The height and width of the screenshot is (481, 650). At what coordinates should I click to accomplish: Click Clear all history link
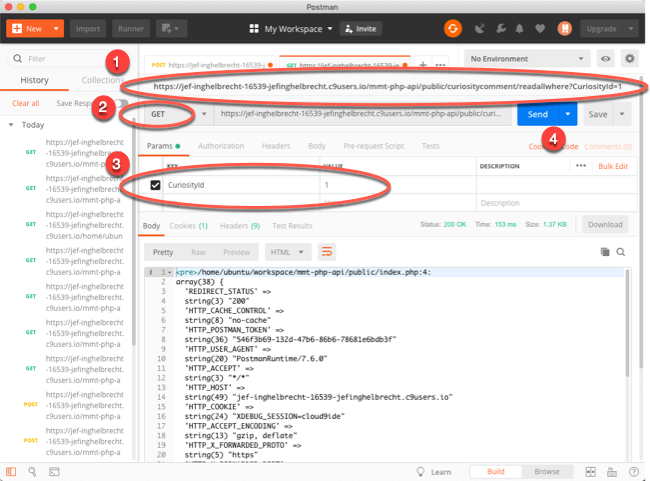click(x=26, y=103)
